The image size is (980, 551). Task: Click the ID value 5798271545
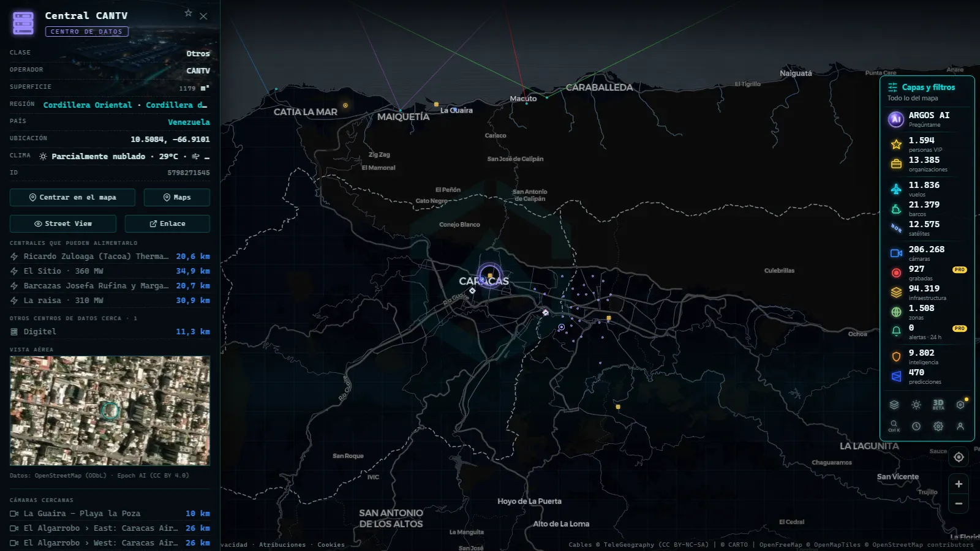[x=189, y=173]
